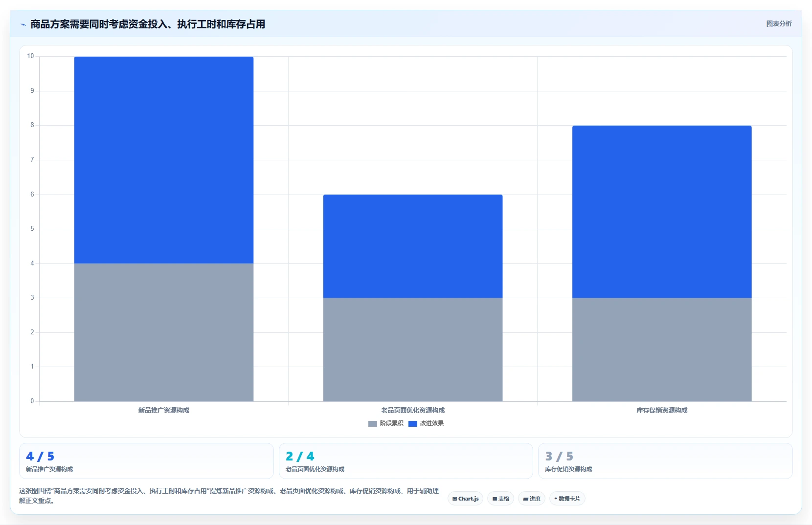
Task: Click the 阶段累积 legend text
Action: (391, 423)
